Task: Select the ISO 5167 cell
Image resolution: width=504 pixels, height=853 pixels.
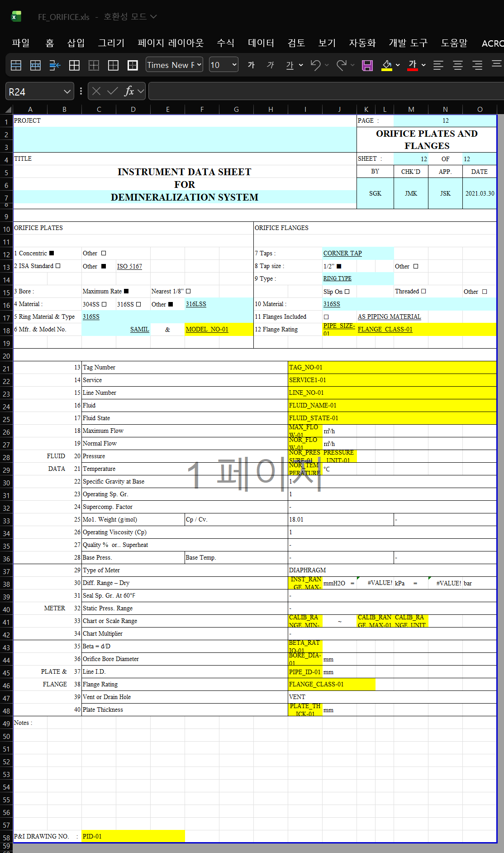Action: [x=133, y=266]
